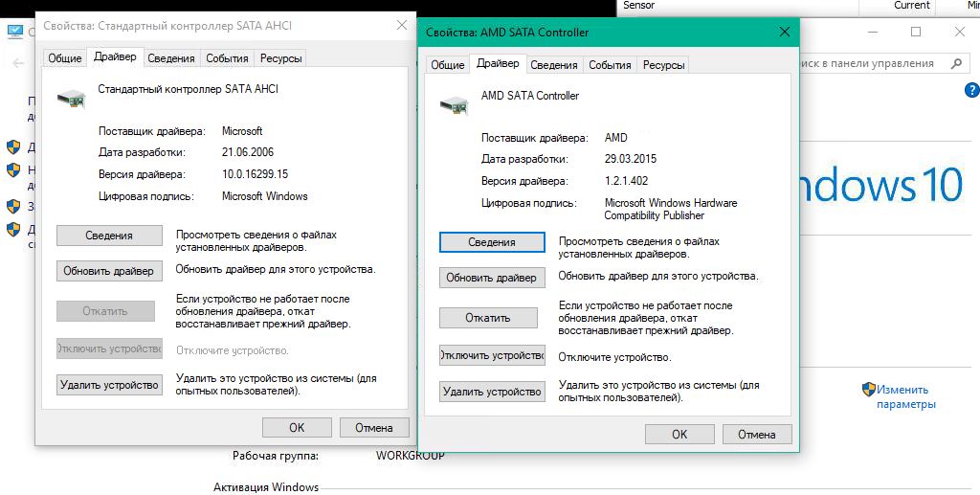The image size is (980, 495).
Task: Select Драйвер tab in AMD SATA Controller window
Action: [x=498, y=63]
